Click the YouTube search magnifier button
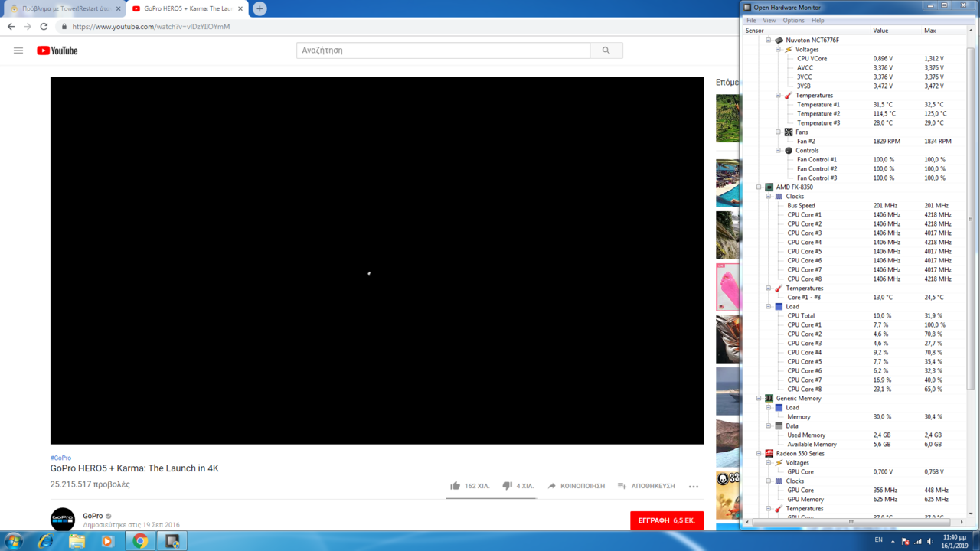Viewport: 980px width, 551px height. [x=606, y=51]
